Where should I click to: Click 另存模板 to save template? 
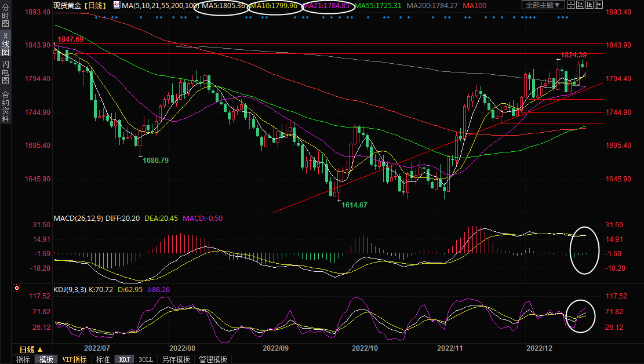click(176, 359)
